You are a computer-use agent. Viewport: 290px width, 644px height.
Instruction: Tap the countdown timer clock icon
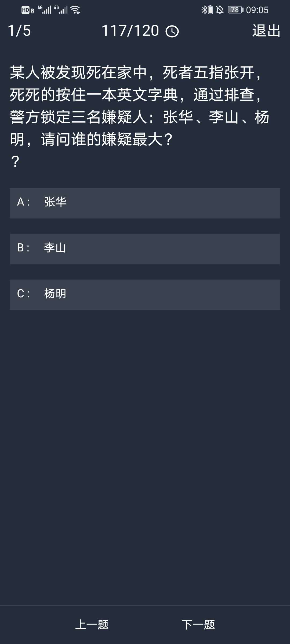172,31
